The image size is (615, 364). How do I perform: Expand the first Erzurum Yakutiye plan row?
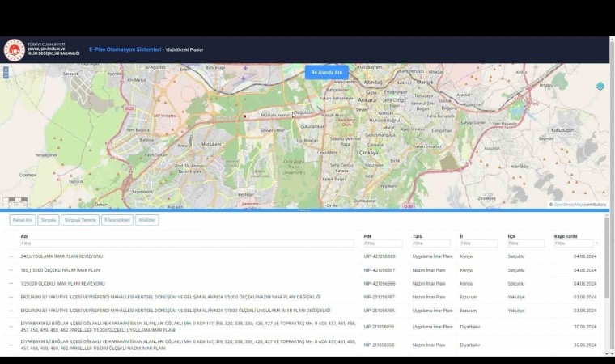pyautogui.click(x=11, y=297)
